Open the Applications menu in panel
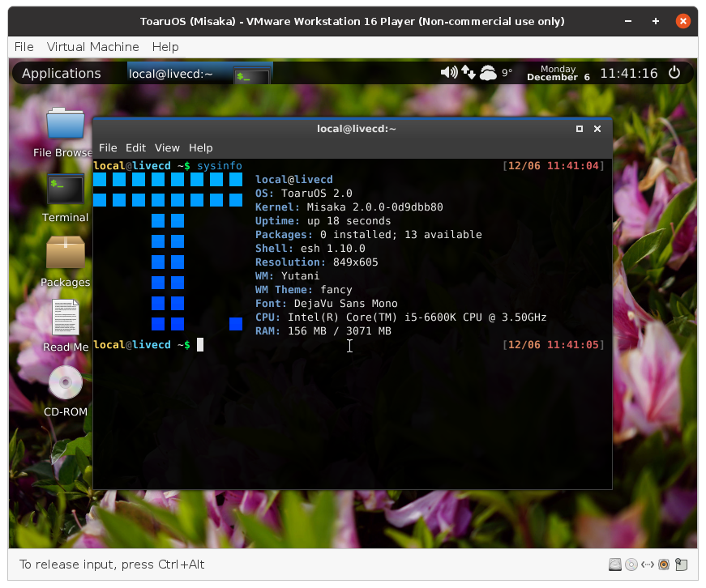706x588 pixels. click(x=62, y=74)
